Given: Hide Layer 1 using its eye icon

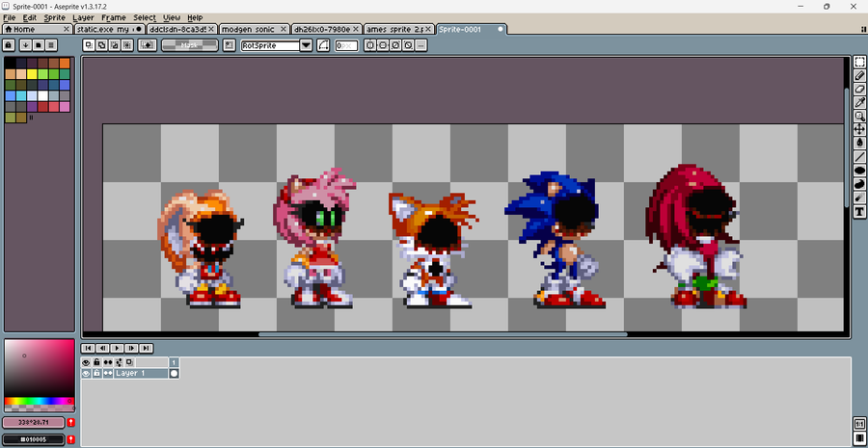Looking at the screenshot, I should tap(86, 374).
